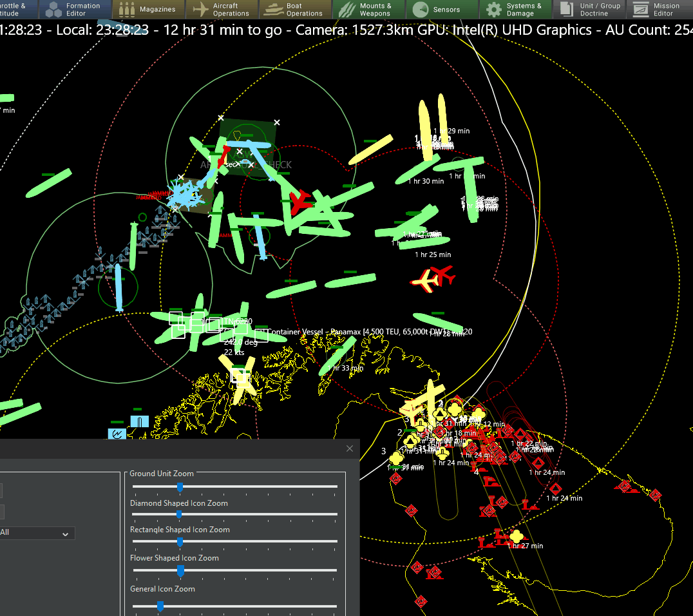693x616 pixels.
Task: Click the 'Ground Unit Zoom' group label
Action: [161, 474]
